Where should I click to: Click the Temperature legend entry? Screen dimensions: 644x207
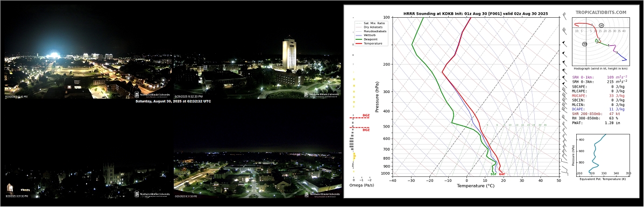(x=368, y=43)
